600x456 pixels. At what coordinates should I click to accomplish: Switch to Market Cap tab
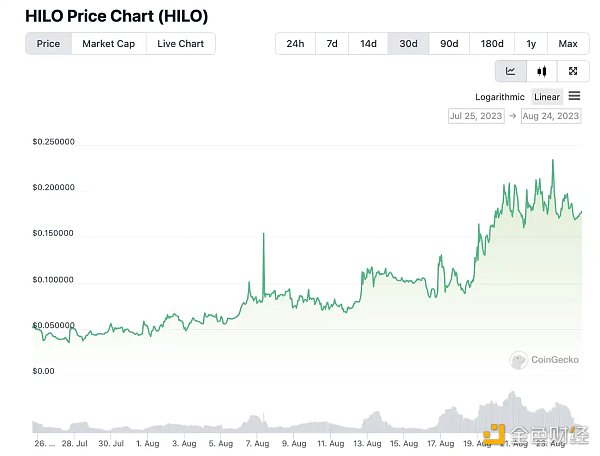pyautogui.click(x=108, y=44)
